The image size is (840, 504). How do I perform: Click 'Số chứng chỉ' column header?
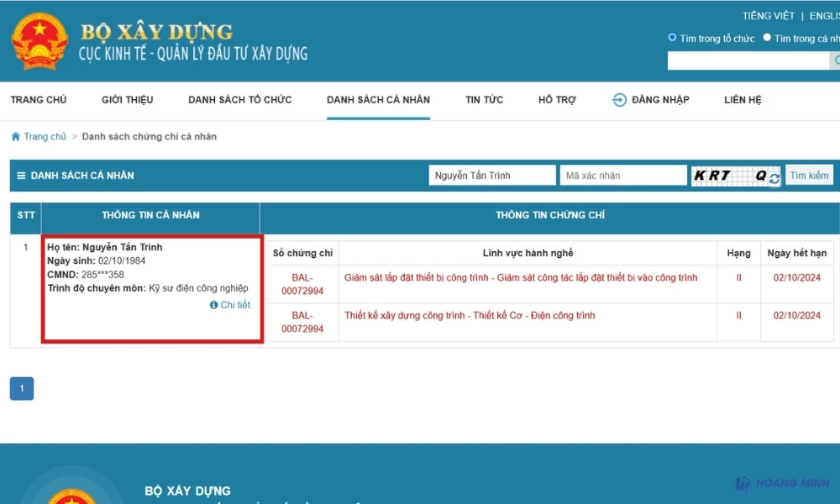pos(302,253)
